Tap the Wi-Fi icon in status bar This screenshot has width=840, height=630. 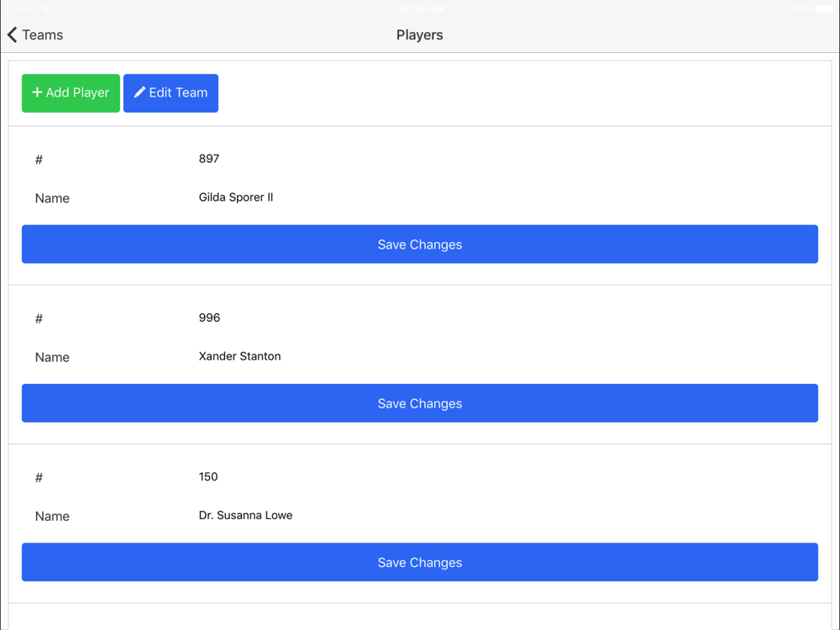[x=47, y=8]
